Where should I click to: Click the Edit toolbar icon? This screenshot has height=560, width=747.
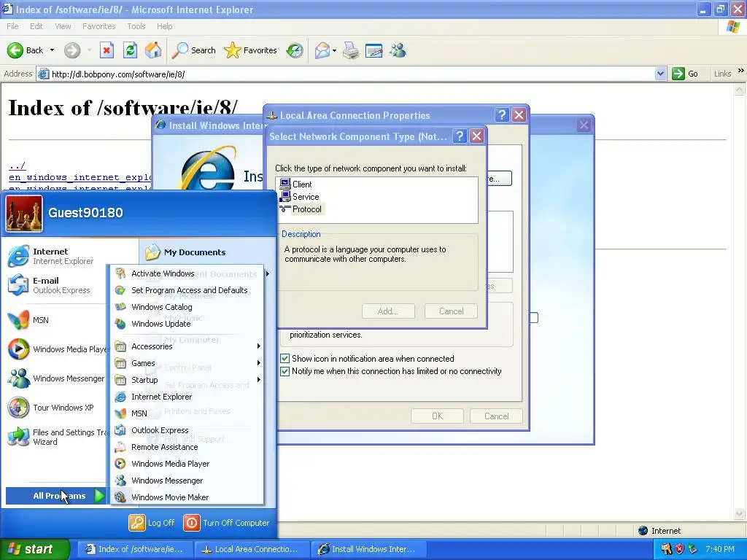pyautogui.click(x=374, y=50)
